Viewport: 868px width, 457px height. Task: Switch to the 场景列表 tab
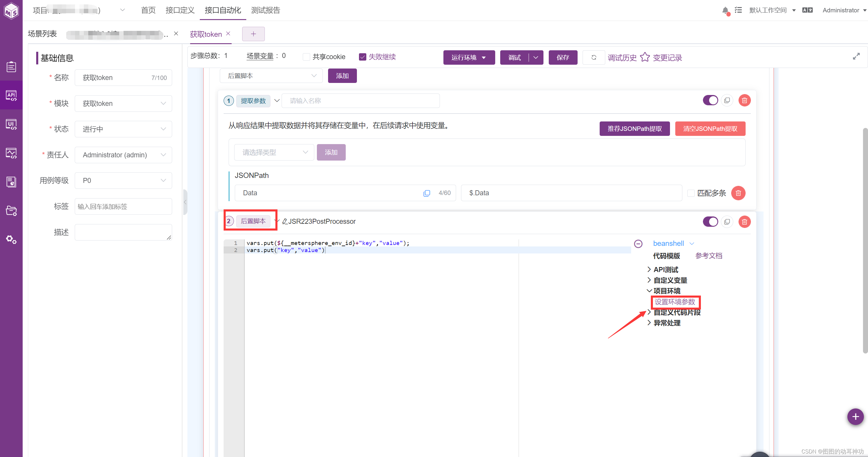click(x=42, y=34)
